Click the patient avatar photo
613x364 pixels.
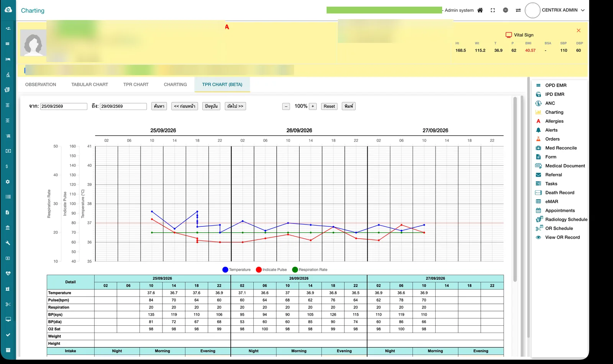click(x=33, y=43)
